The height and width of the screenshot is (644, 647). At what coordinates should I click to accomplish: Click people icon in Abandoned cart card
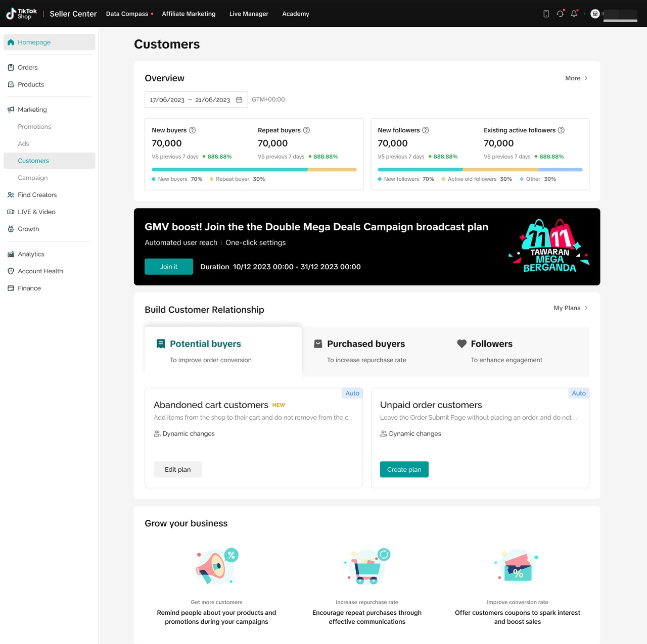[157, 434]
